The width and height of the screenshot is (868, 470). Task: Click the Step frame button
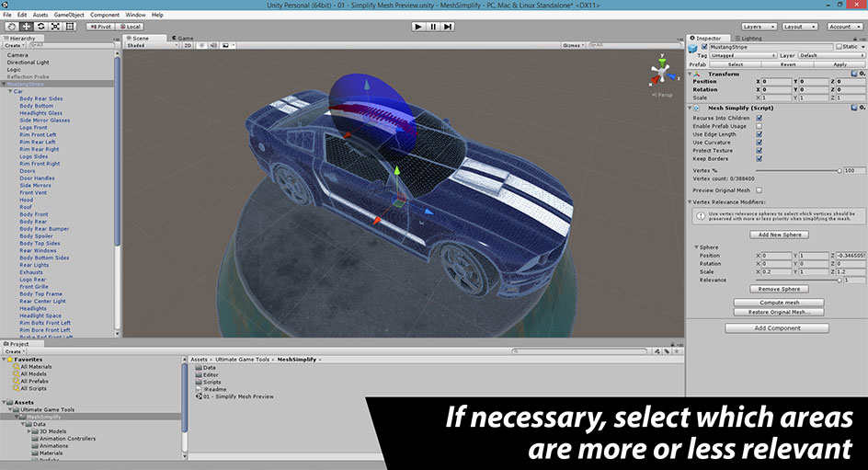[x=447, y=26]
